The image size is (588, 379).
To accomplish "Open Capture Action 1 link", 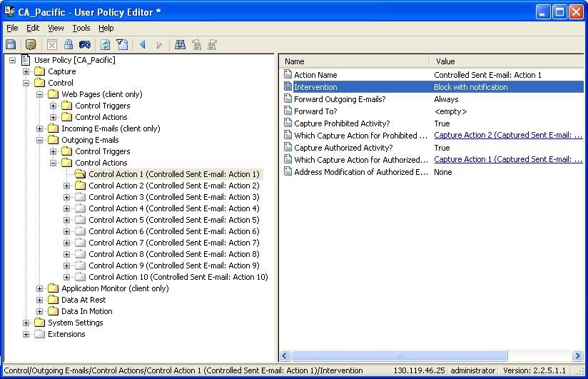I will [507, 160].
